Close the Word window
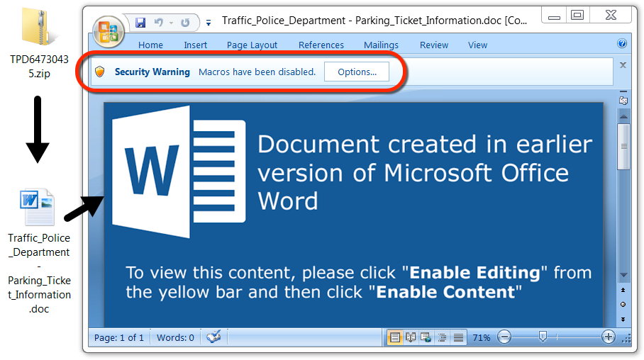 point(611,16)
